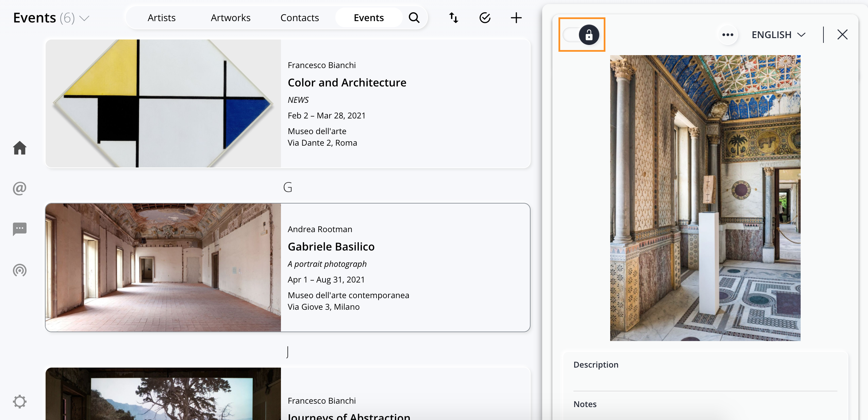This screenshot has height=420, width=868.
Task: Add a new event with plus icon
Action: pyautogui.click(x=516, y=18)
